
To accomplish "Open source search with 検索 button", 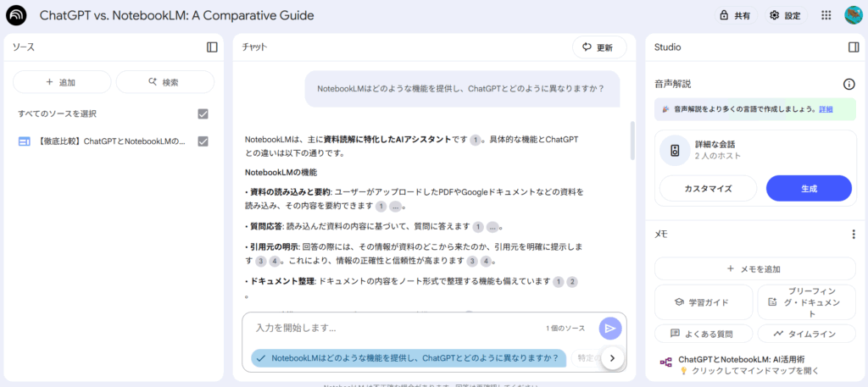I will coord(165,82).
